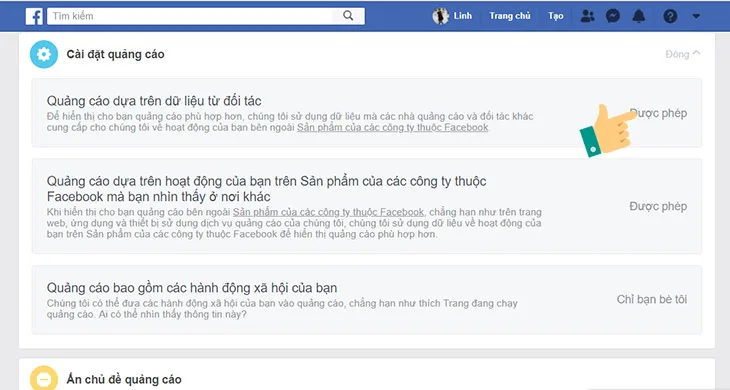Expand Quảng cáo dựa trên hoạt động của bạn row

pos(367,206)
